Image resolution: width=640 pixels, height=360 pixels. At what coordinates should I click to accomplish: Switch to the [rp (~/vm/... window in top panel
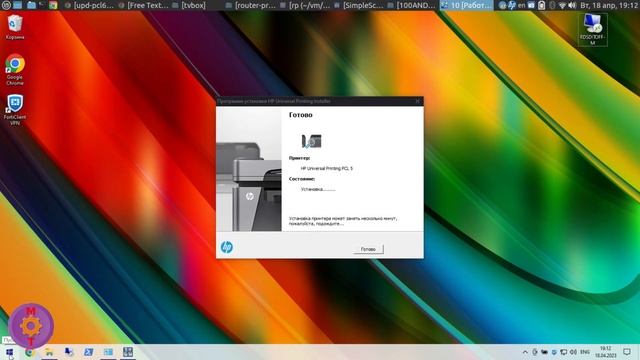(x=305, y=5)
